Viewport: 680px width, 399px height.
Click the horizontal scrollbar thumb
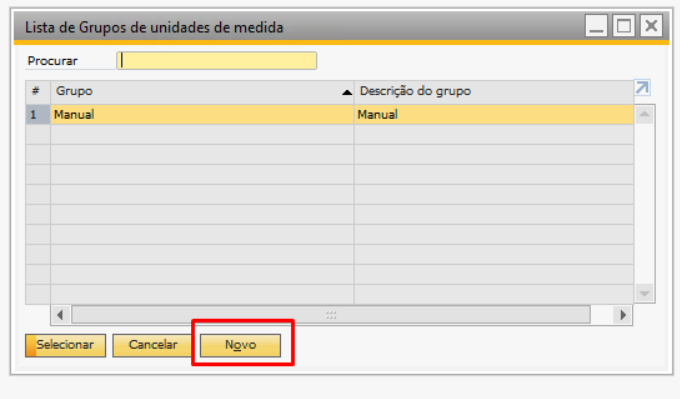(331, 315)
